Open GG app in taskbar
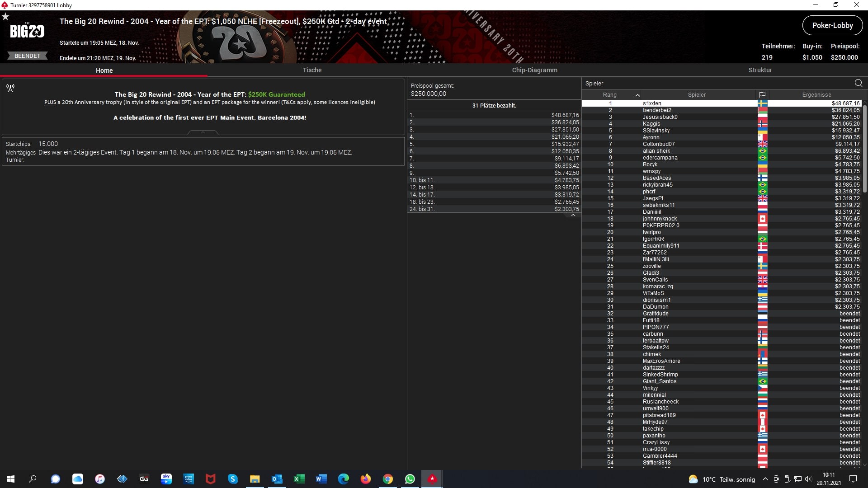The image size is (868, 488). point(144,479)
